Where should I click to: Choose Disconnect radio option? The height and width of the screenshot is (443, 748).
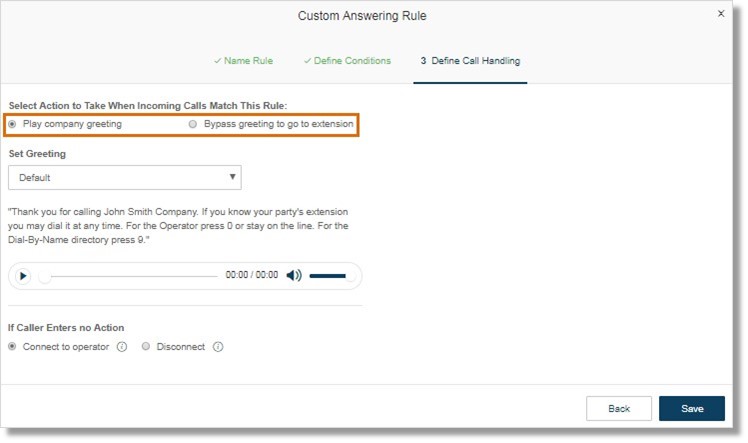(x=145, y=347)
